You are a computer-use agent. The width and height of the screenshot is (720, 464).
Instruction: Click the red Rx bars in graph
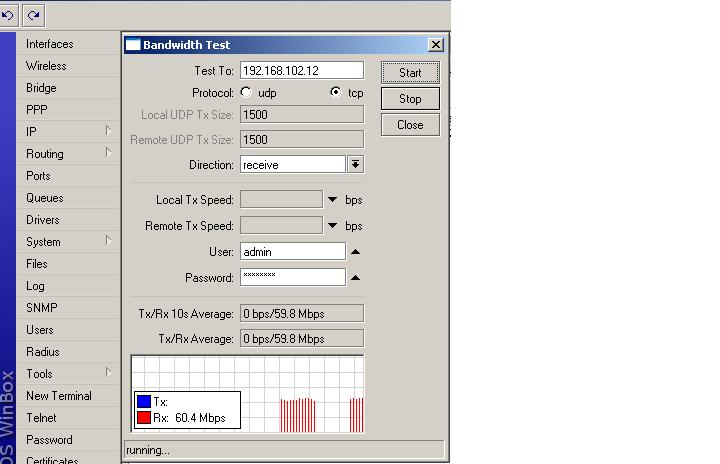[298, 415]
